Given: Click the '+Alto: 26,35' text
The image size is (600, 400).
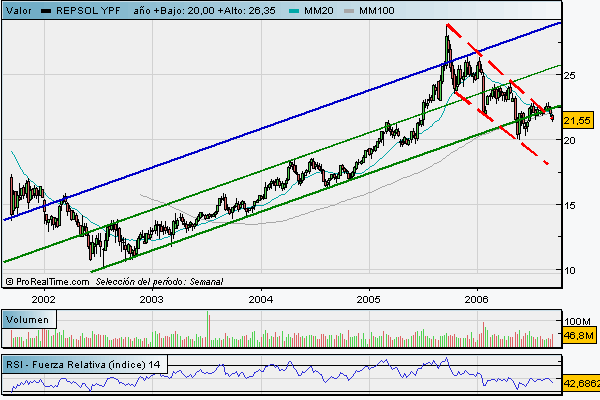Looking at the screenshot, I should (246, 11).
